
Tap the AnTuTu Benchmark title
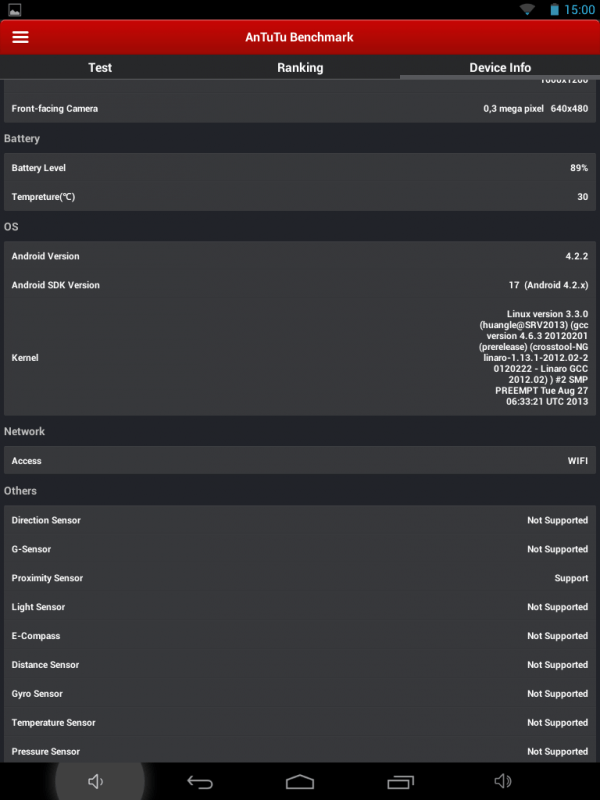300,37
